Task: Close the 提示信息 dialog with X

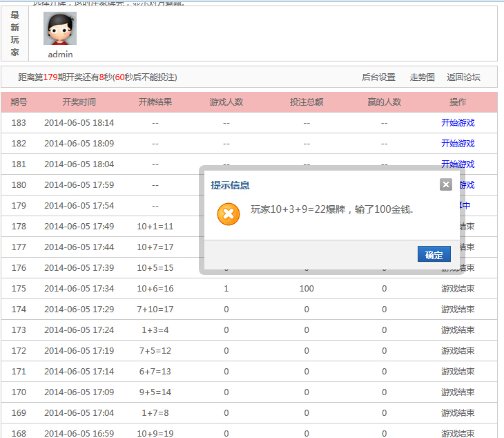Action: tap(446, 184)
